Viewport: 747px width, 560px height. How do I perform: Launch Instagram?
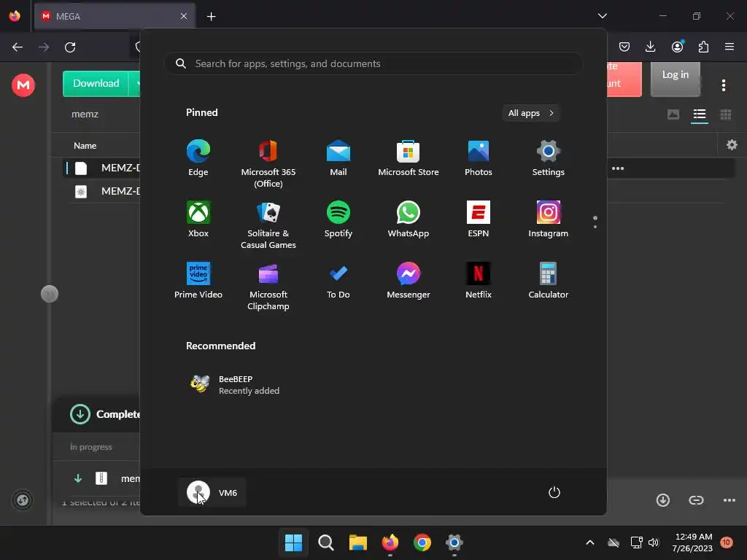click(x=549, y=219)
